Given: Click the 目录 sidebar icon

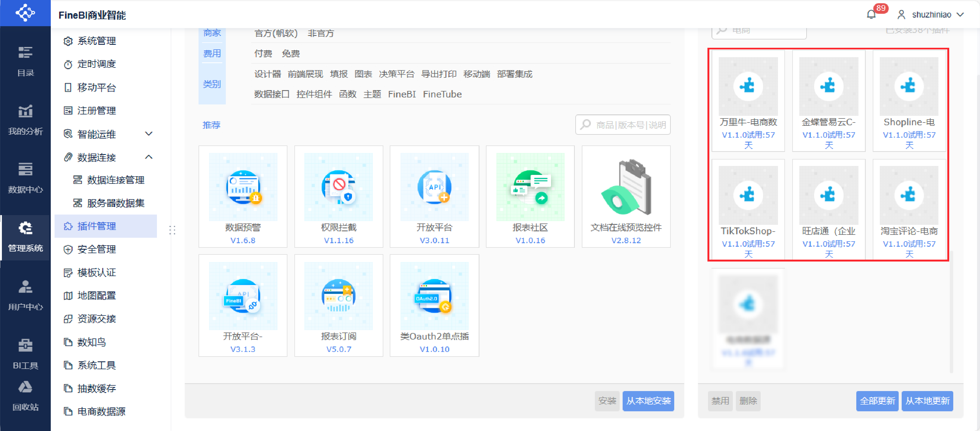Looking at the screenshot, I should pyautogui.click(x=25, y=60).
